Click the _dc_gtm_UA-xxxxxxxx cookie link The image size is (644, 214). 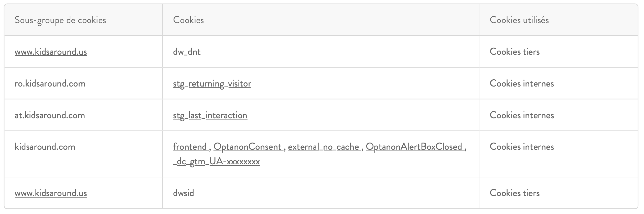(x=216, y=162)
